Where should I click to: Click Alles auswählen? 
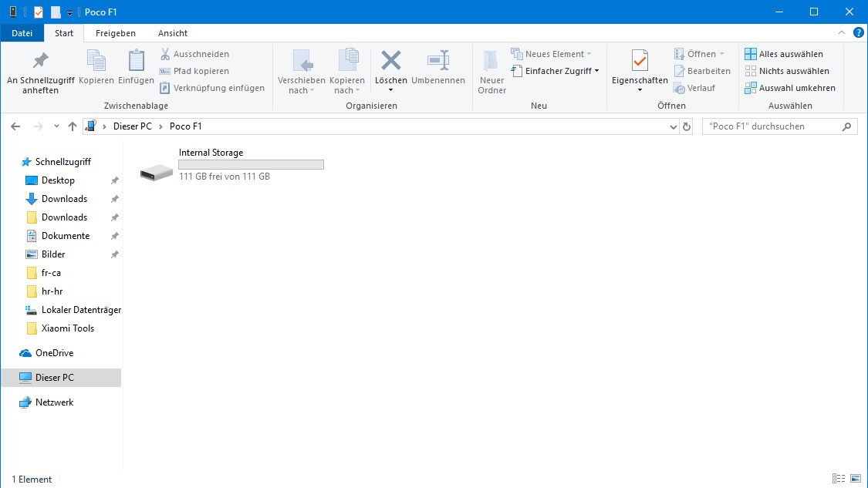pos(784,54)
